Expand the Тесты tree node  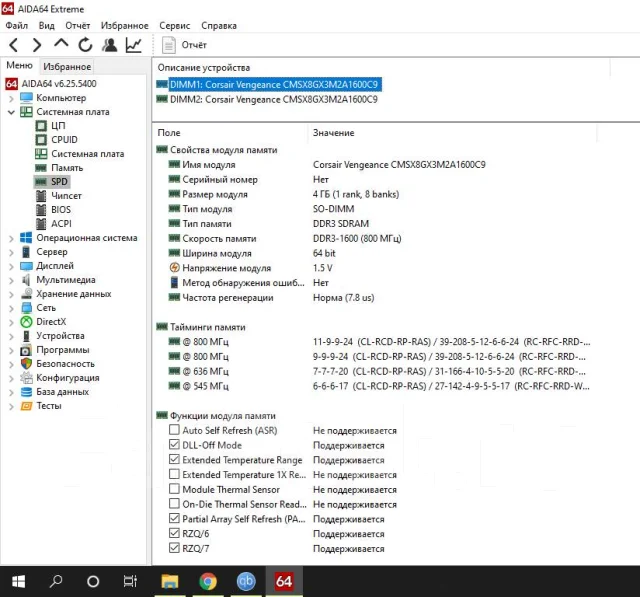(11, 406)
